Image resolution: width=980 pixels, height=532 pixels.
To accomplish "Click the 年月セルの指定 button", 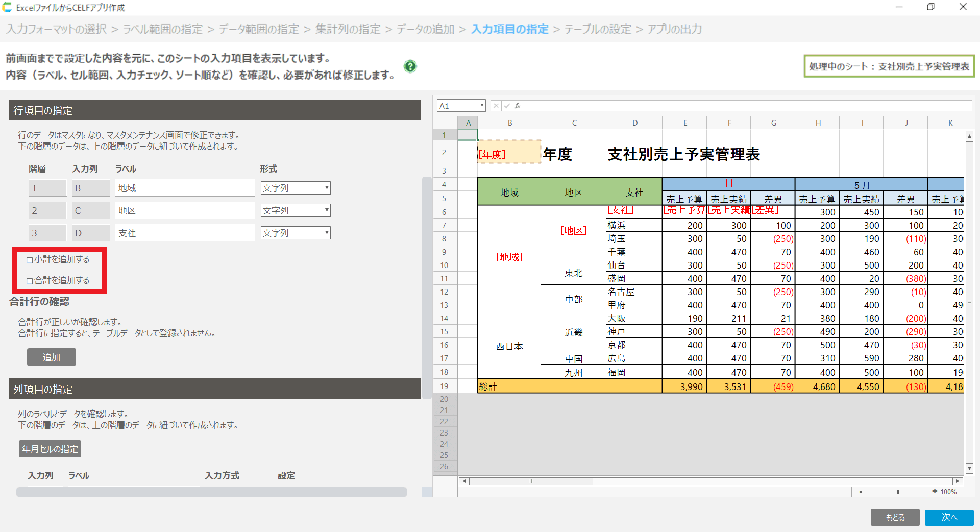I will (x=50, y=449).
